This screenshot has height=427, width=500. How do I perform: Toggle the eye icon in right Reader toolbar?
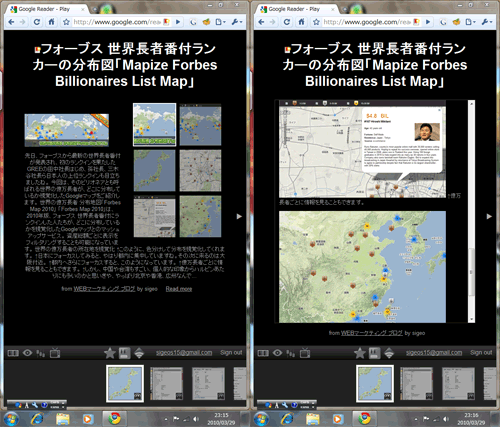(278, 352)
